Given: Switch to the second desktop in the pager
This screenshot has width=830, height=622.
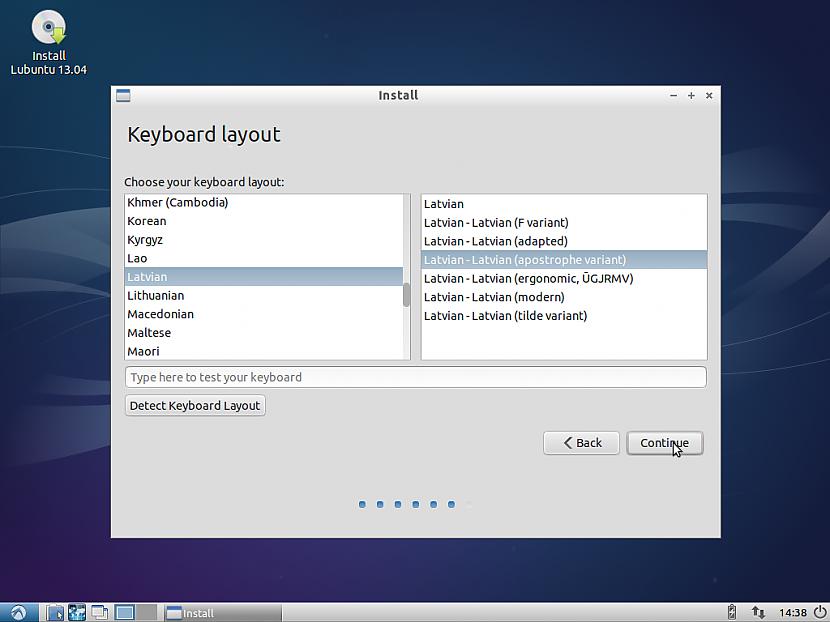Looking at the screenshot, I should click(x=147, y=612).
